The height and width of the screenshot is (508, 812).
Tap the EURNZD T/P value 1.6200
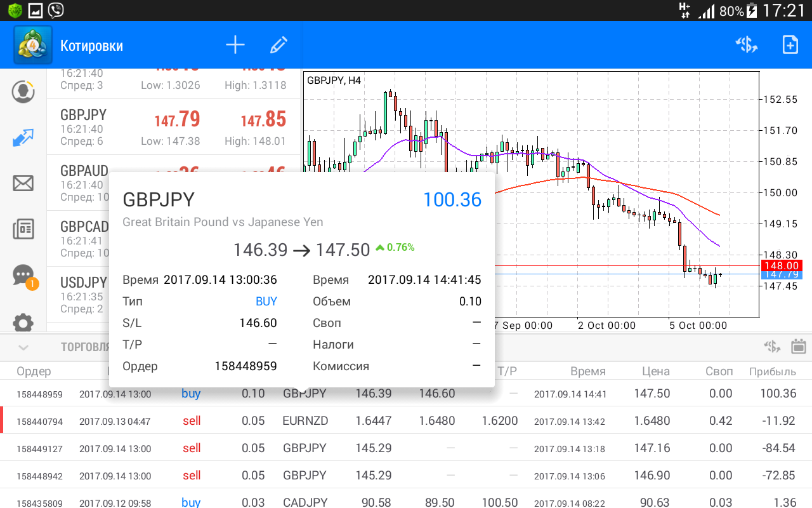coord(500,420)
